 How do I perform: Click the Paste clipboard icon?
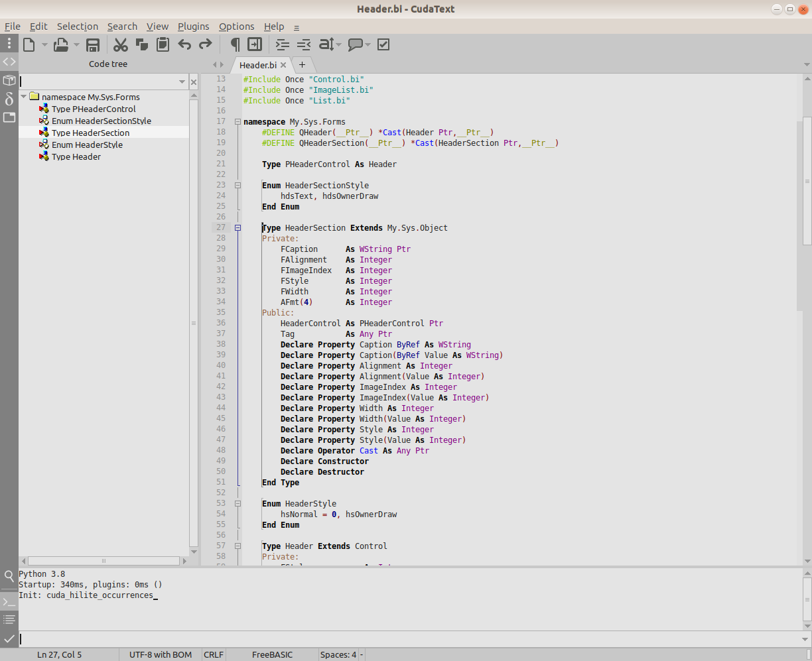point(163,45)
